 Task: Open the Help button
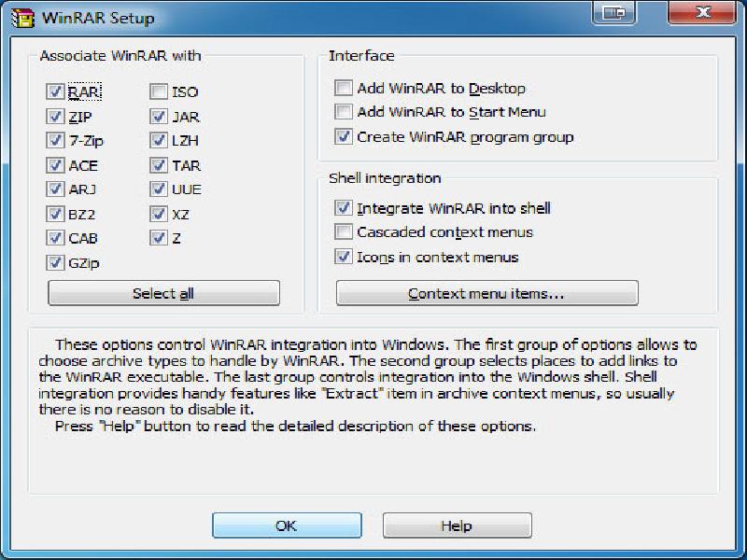tap(458, 525)
